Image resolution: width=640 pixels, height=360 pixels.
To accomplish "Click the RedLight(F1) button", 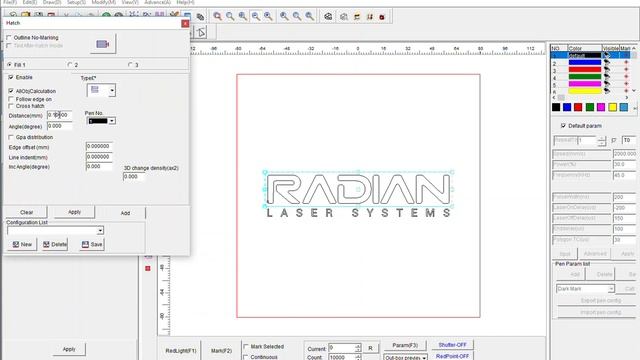I will [x=181, y=351].
